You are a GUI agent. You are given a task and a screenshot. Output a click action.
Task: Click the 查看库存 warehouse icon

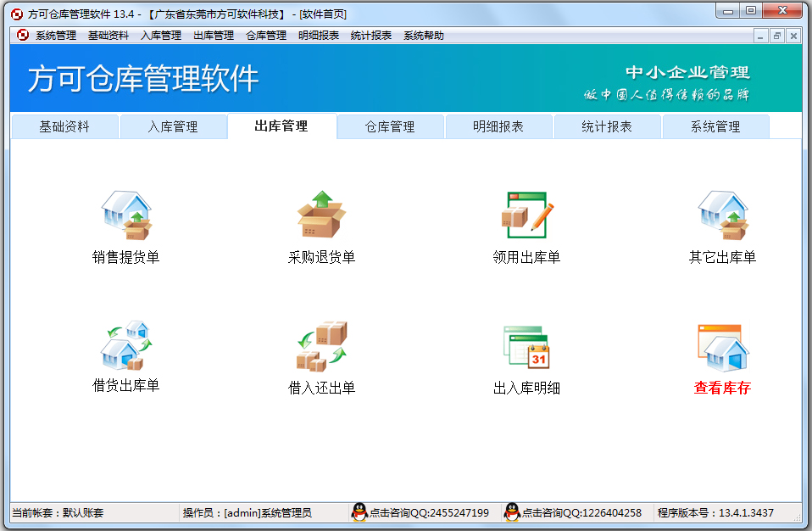pyautogui.click(x=722, y=347)
